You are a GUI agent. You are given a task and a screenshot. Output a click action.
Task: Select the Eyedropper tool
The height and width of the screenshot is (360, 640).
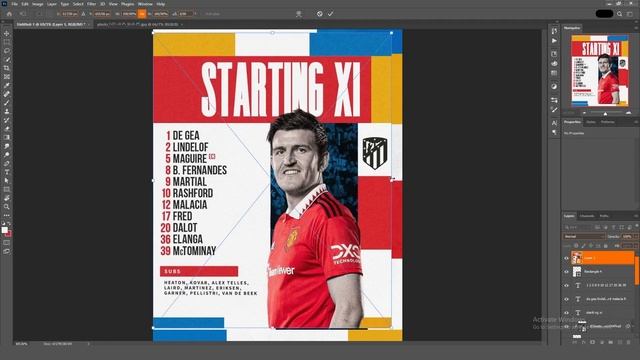7,85
